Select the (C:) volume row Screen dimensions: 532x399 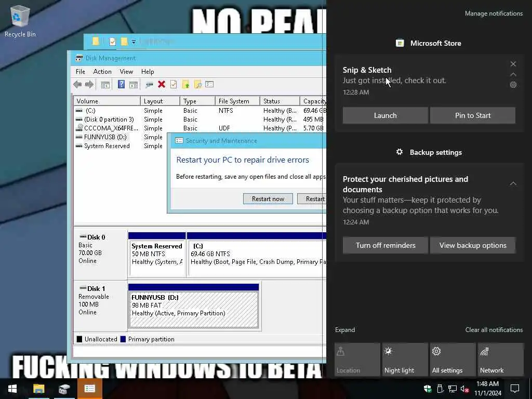[x=200, y=111]
